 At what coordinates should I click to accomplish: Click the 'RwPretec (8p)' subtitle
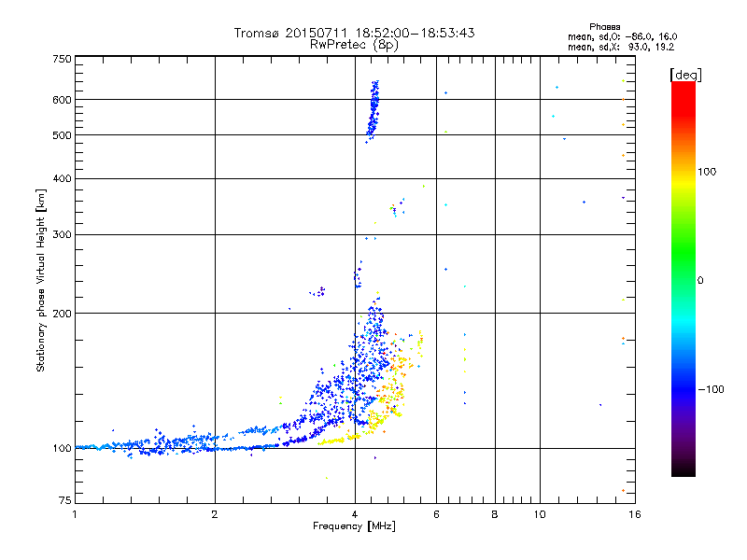355,45
